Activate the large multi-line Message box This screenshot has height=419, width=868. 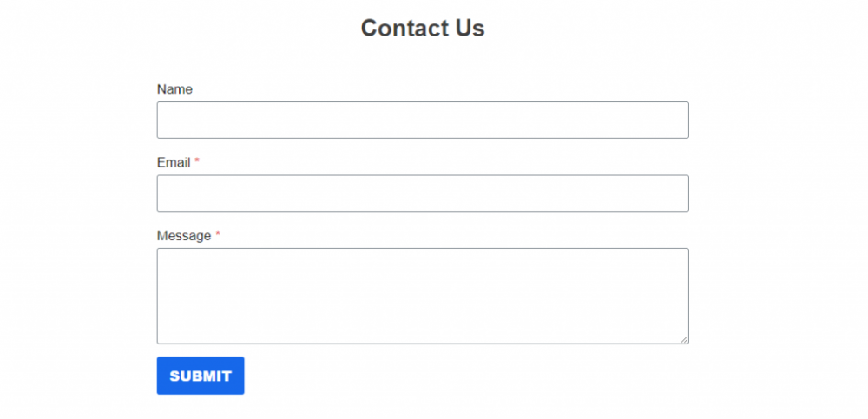(x=423, y=296)
